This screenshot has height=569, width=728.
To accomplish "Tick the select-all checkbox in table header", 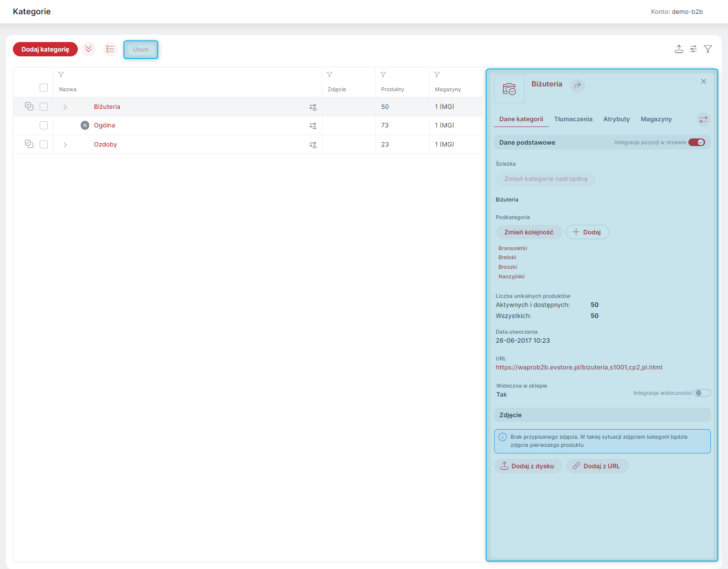I will pos(43,87).
